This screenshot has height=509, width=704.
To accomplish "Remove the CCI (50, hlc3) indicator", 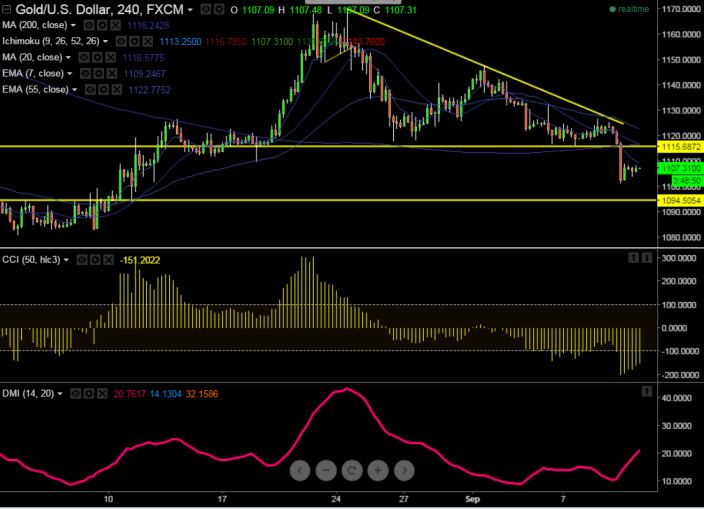I will tap(109, 260).
